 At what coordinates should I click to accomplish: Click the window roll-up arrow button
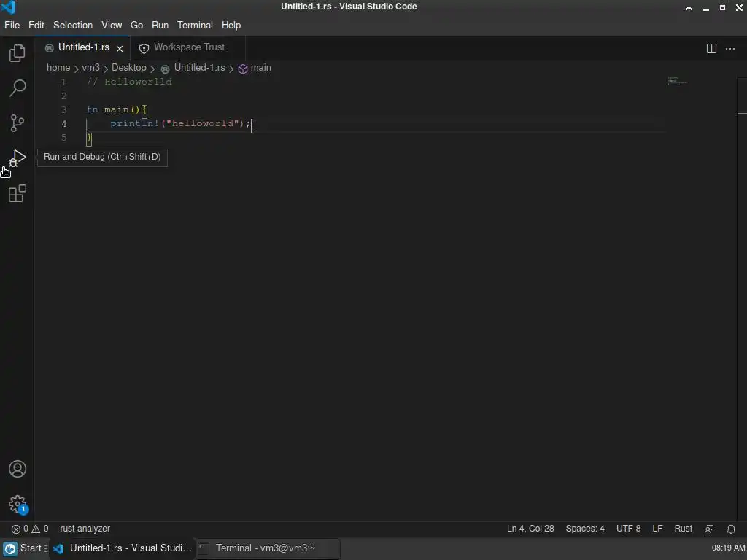[689, 7]
